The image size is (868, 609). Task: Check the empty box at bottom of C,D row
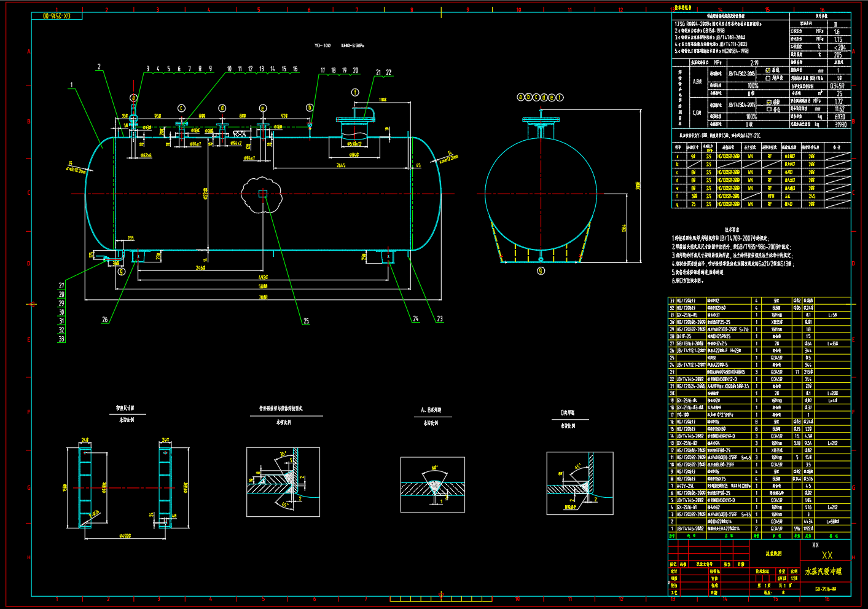point(768,109)
